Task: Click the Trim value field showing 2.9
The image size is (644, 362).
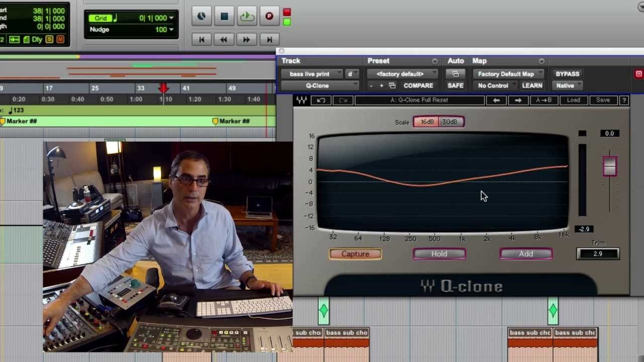Action: (598, 254)
